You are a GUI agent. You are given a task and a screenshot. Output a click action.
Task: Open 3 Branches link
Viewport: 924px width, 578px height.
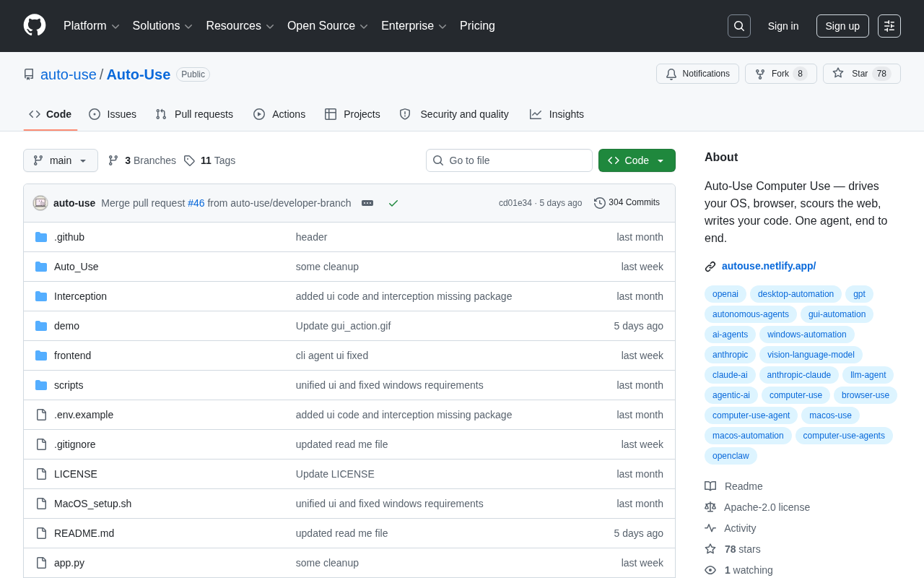142,160
